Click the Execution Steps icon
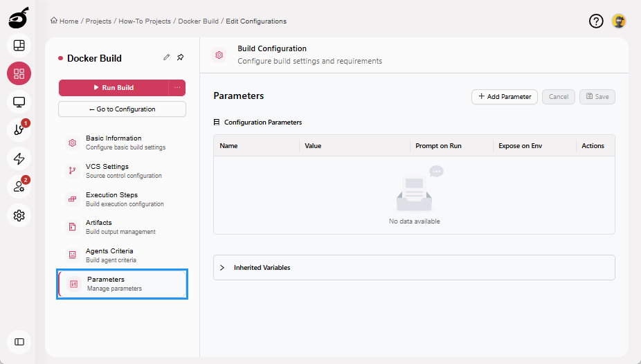641x364 pixels. [73, 199]
